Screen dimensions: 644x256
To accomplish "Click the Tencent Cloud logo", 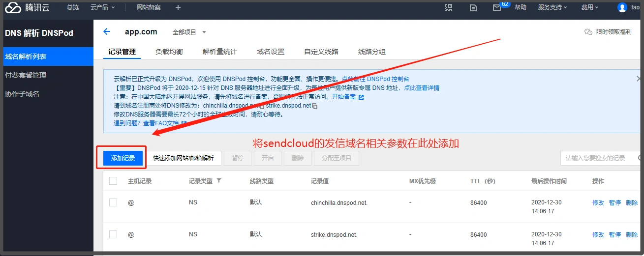I will [x=28, y=7].
